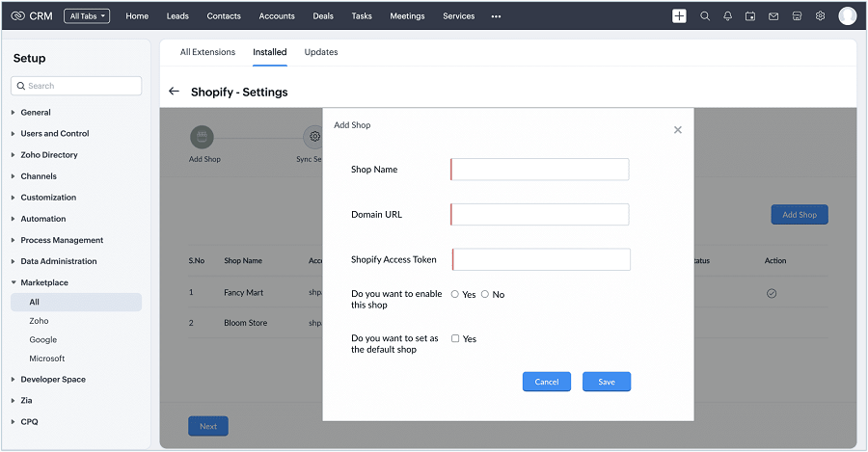Go to the Home module
Screen dimensions: 868x452
pos(137,16)
